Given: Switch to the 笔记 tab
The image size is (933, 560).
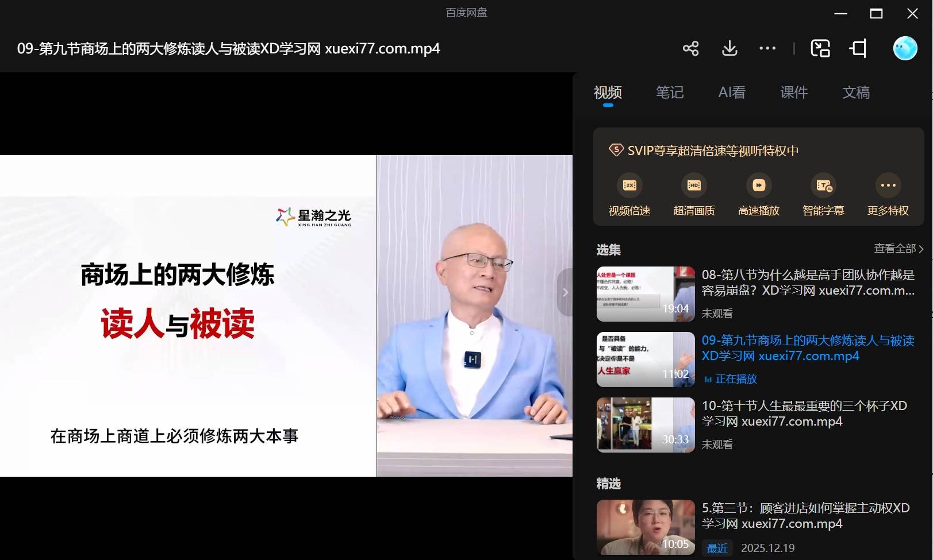Looking at the screenshot, I should point(670,92).
